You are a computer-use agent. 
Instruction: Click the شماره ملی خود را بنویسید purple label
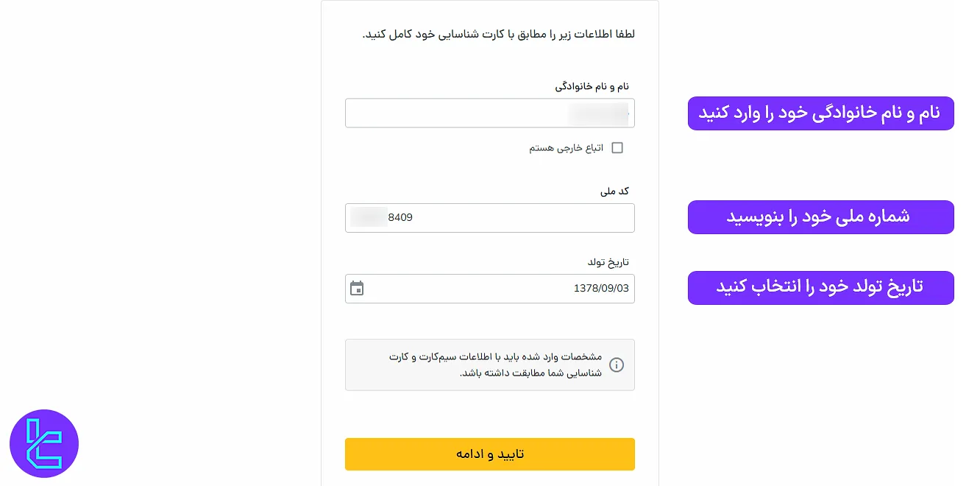pos(820,217)
